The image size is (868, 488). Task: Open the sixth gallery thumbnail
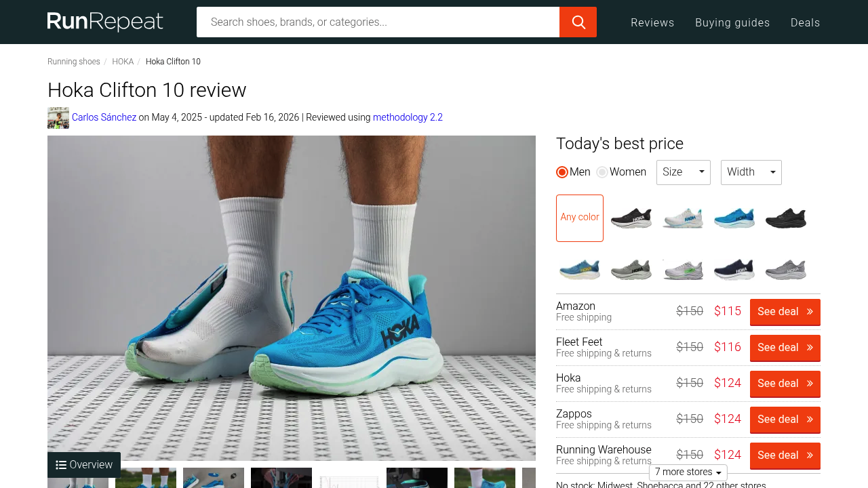pyautogui.click(x=417, y=478)
